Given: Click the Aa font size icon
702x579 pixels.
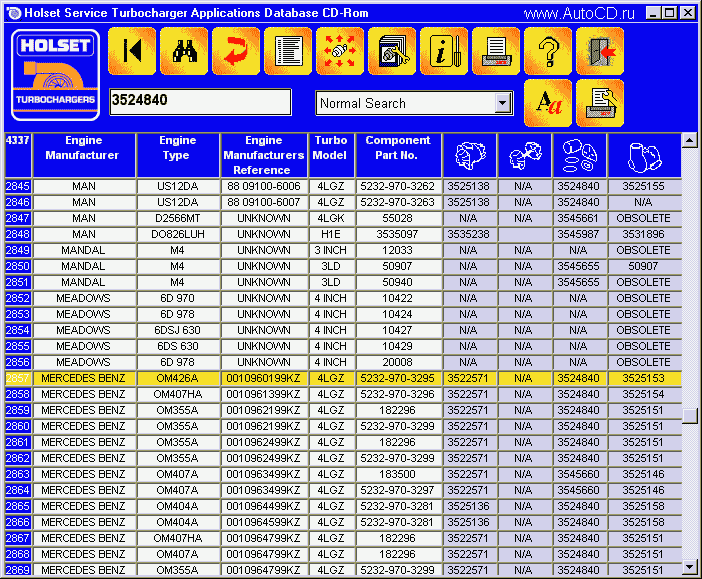Looking at the screenshot, I should tap(548, 103).
